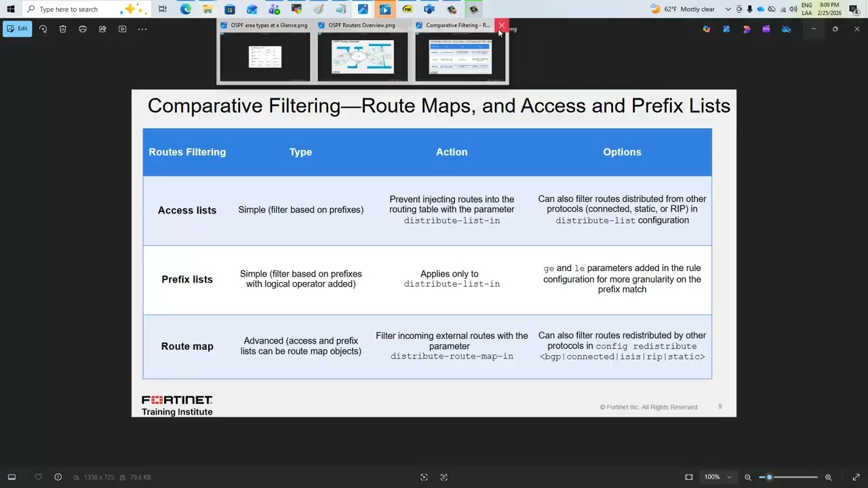
Task: Open Task View from the taskbar
Action: (163, 9)
